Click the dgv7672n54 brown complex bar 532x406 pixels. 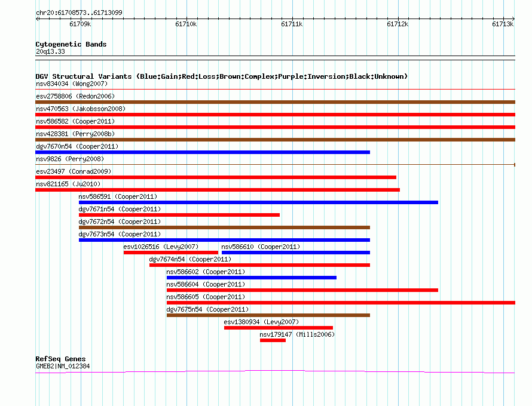pos(224,227)
